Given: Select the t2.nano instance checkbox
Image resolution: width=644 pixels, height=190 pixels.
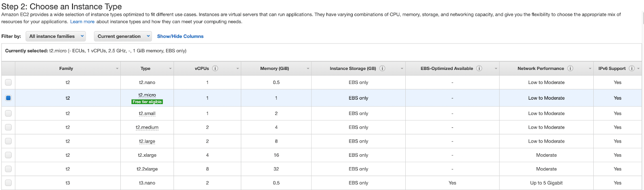Looking at the screenshot, I should (x=8, y=82).
